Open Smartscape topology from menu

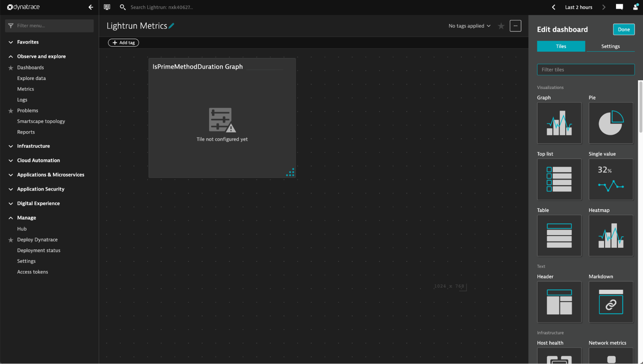coord(41,121)
